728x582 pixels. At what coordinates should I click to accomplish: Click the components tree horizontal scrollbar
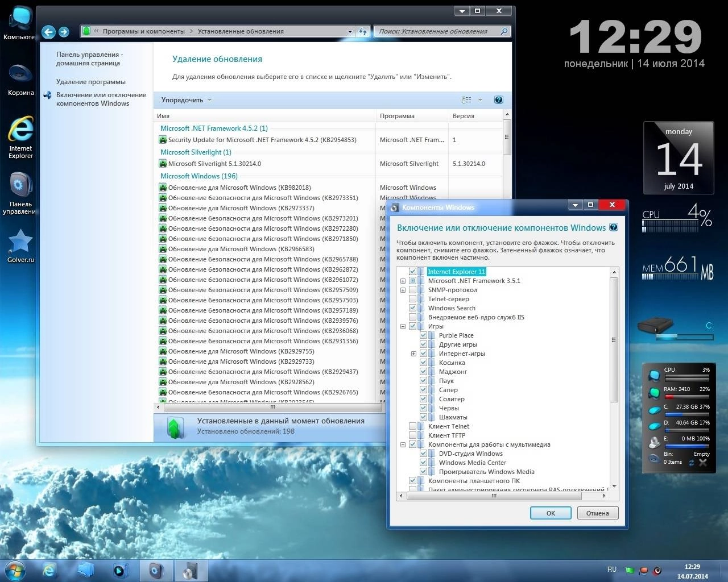[x=494, y=496]
